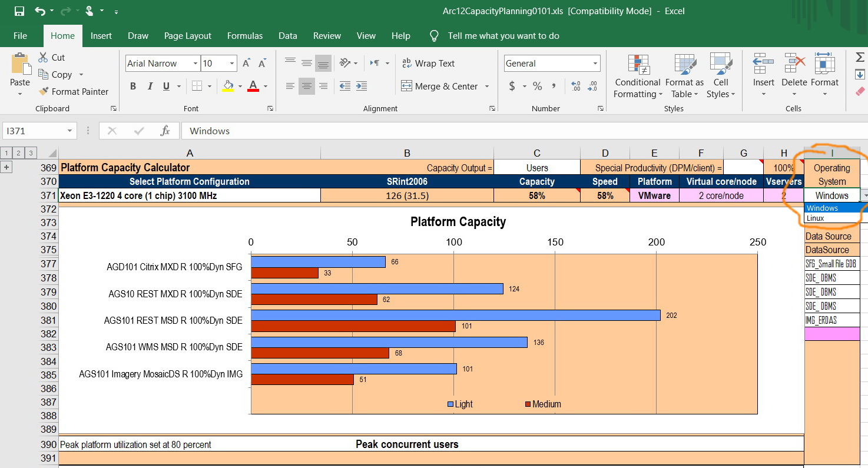Viewport: 868px width, 468px height.
Task: Expand grouped rows with plus button
Action: pyautogui.click(x=7, y=167)
